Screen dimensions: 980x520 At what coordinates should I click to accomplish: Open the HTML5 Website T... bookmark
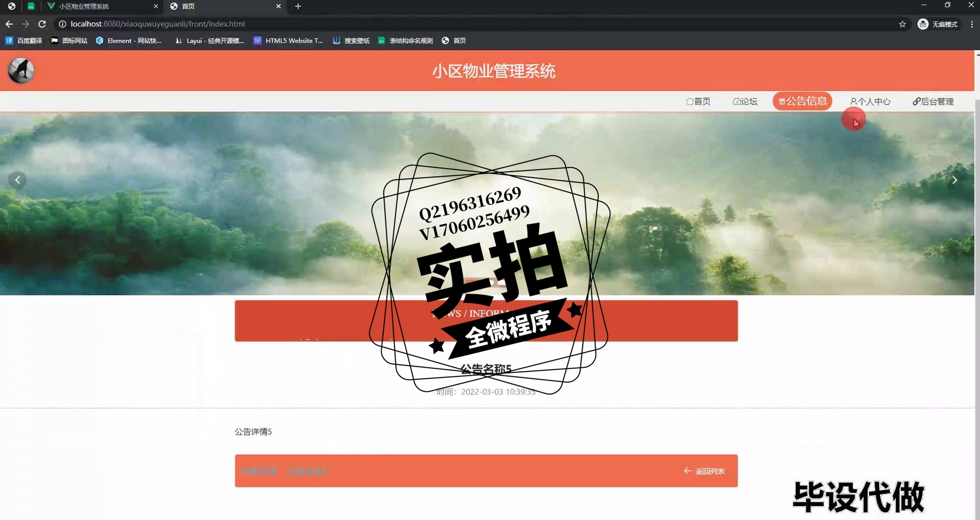288,40
